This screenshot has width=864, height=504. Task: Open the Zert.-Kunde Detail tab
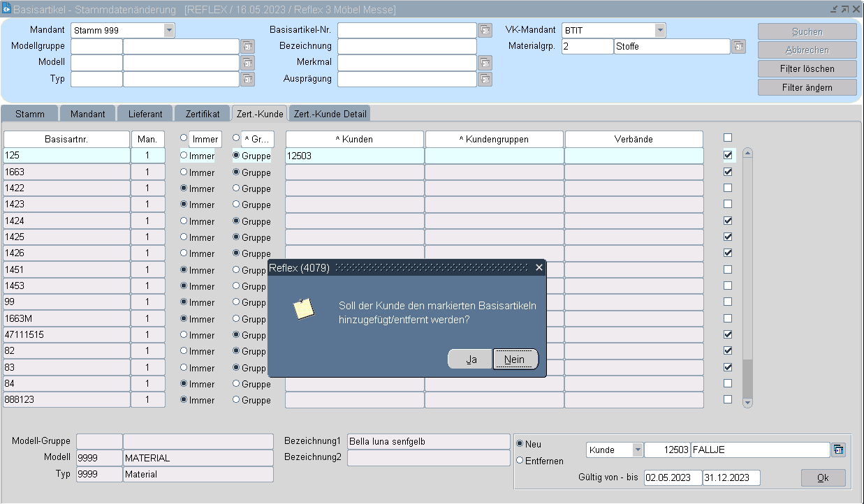click(x=330, y=114)
